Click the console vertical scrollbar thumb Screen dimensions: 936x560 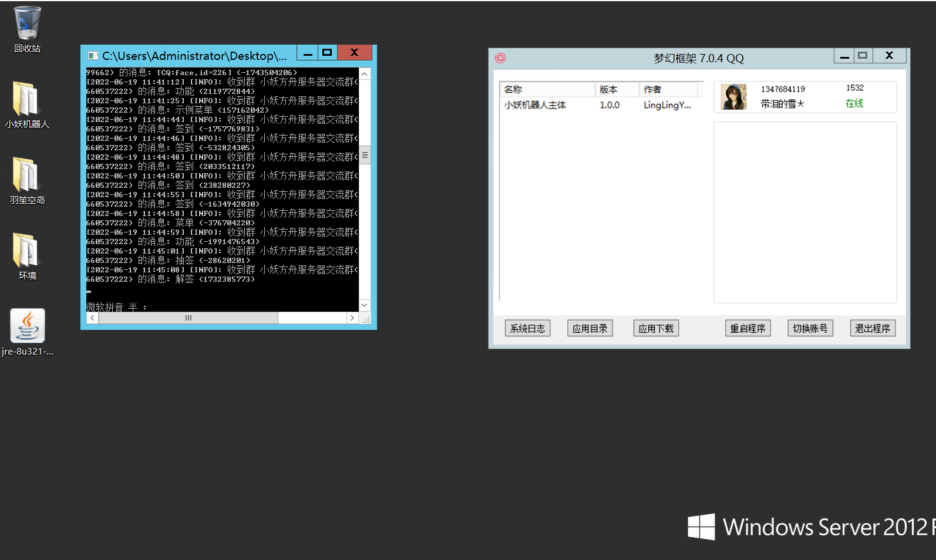tap(365, 155)
